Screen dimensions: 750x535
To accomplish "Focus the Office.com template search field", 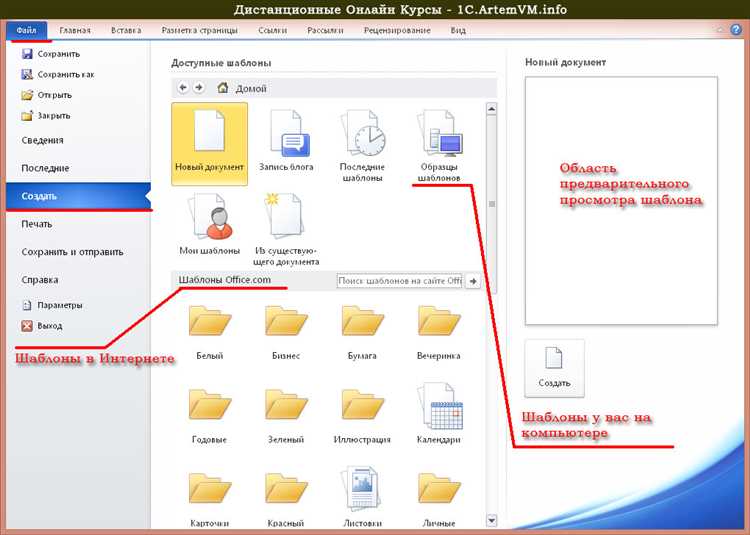I will [399, 281].
